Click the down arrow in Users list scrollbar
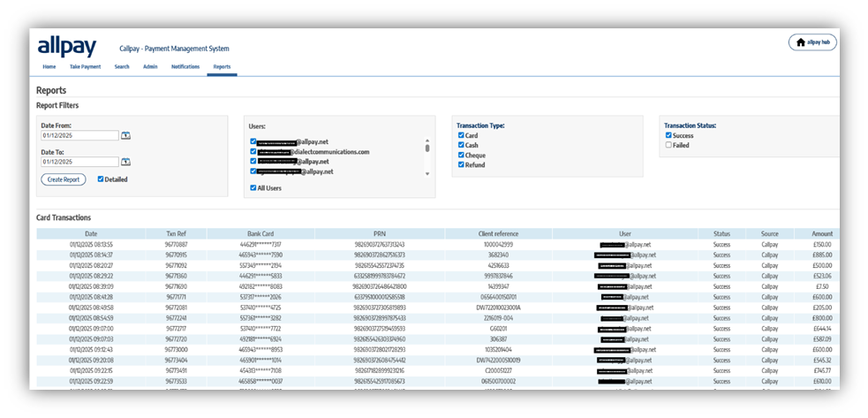 point(426,174)
